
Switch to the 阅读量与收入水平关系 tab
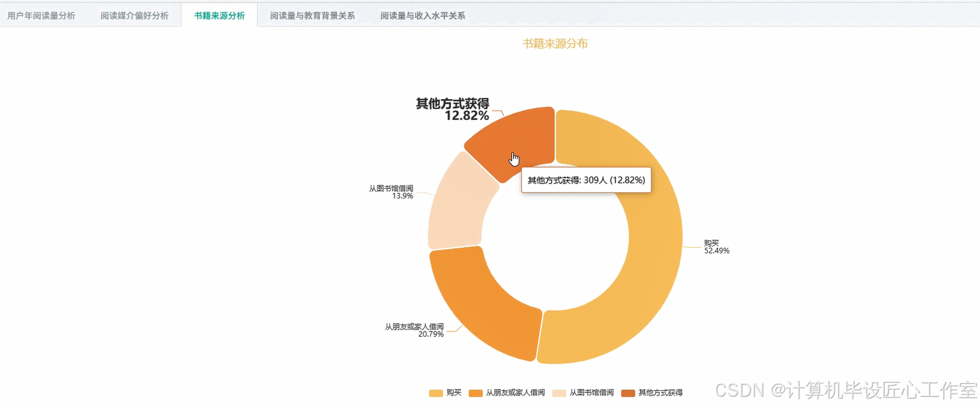point(423,15)
